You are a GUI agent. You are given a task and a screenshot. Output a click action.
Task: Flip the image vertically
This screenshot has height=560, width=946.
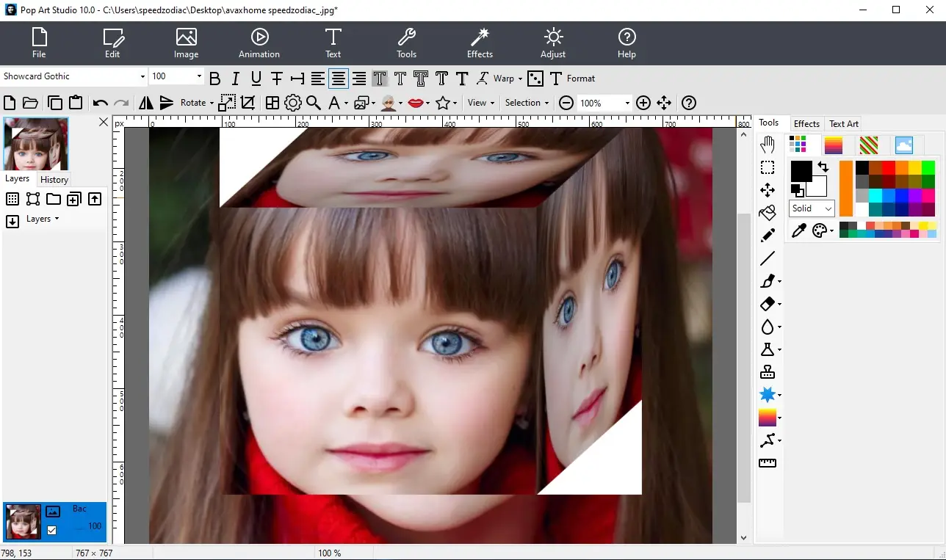click(167, 103)
